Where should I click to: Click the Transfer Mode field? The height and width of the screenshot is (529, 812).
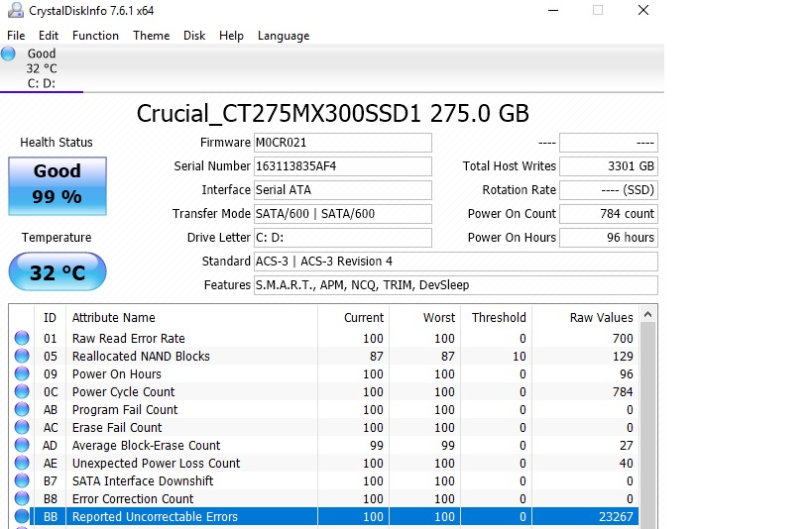343,214
